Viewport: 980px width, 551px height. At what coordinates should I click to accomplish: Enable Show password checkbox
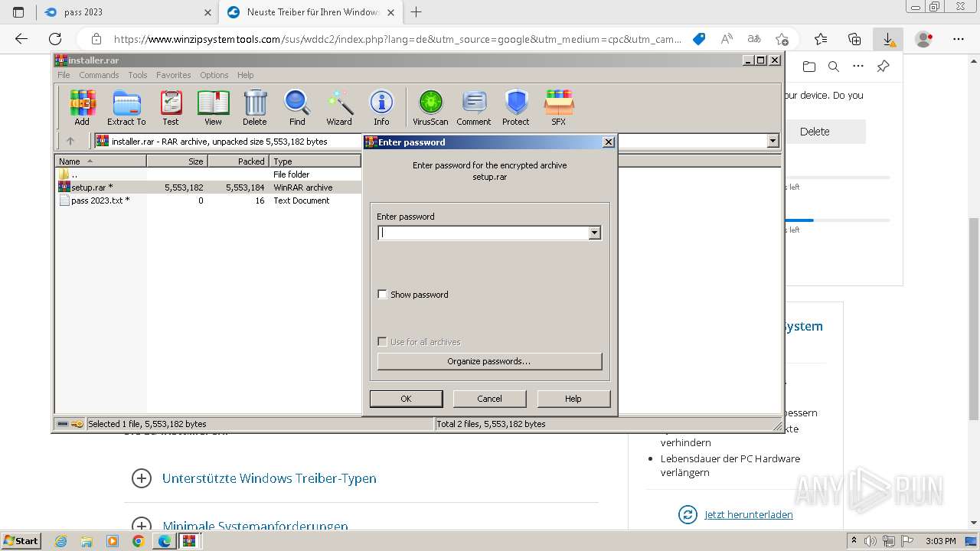[383, 295]
